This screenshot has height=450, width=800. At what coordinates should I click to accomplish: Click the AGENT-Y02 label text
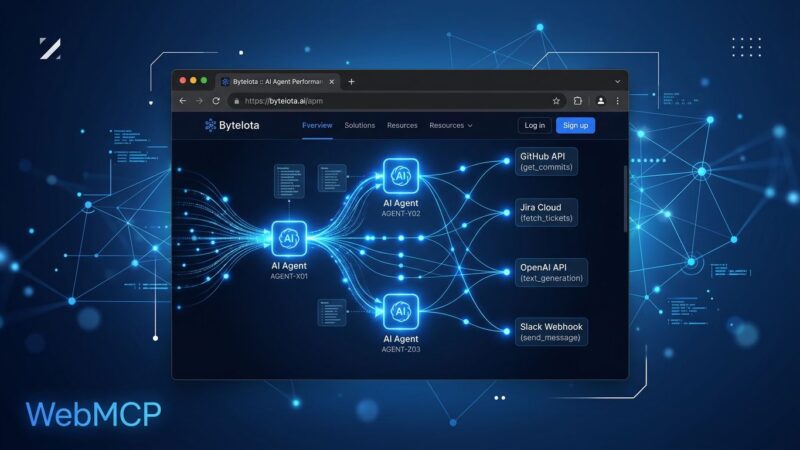tap(401, 213)
